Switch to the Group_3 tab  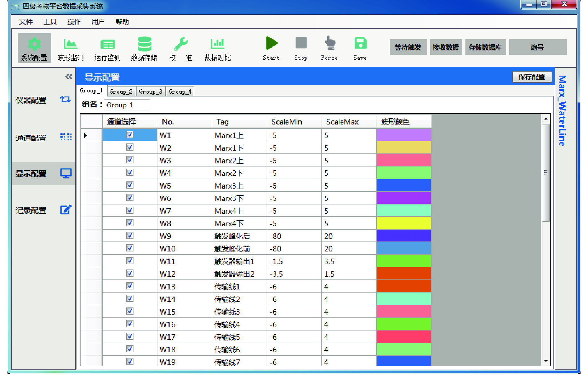(x=151, y=91)
